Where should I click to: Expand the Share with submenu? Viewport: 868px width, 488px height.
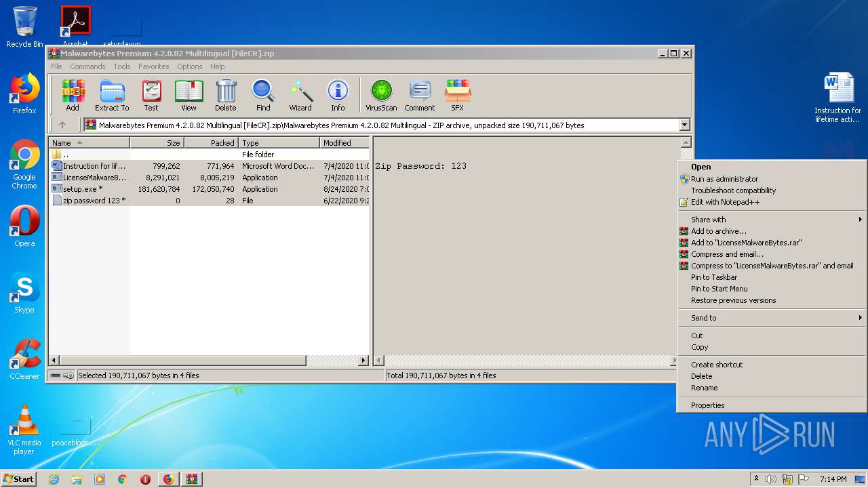[x=772, y=220]
